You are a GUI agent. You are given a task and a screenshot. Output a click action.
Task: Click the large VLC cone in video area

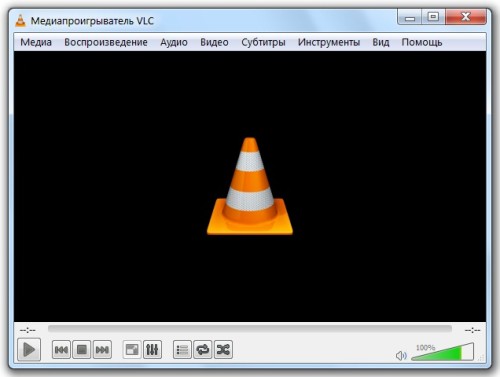(x=250, y=186)
